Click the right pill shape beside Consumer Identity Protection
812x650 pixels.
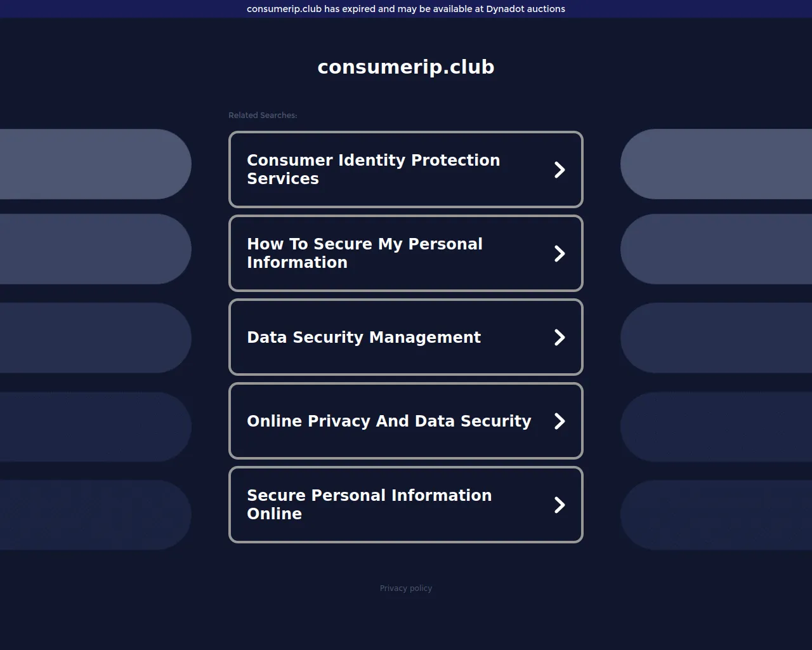pyautogui.click(x=717, y=164)
